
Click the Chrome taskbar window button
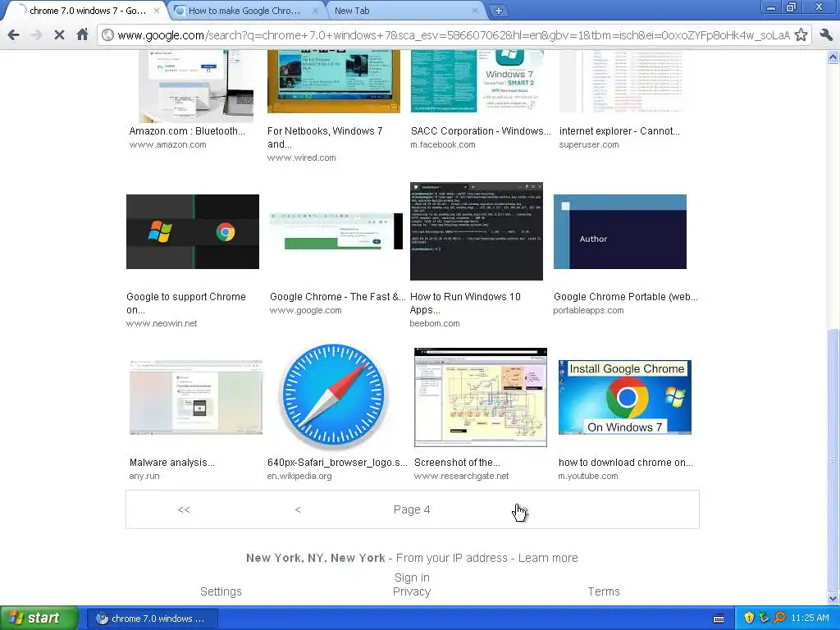tap(152, 619)
